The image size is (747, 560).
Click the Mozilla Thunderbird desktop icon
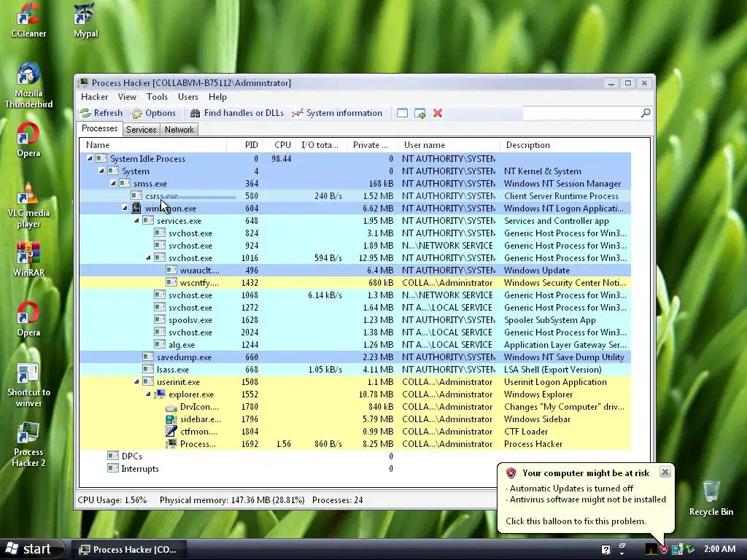pos(28,86)
